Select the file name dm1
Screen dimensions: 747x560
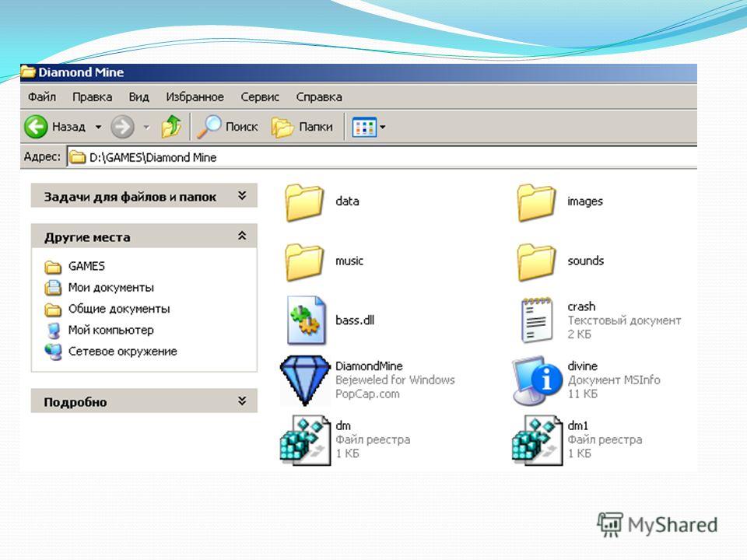pyautogui.click(x=578, y=425)
